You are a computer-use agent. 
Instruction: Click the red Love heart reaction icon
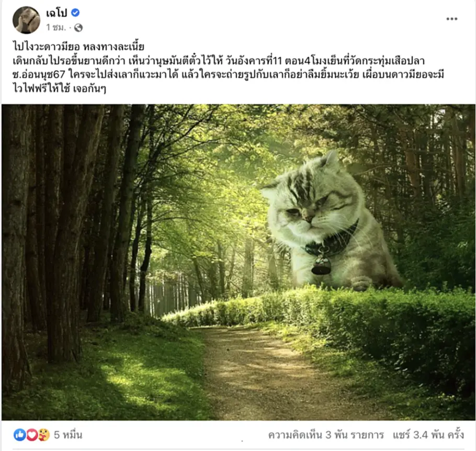coord(32,435)
